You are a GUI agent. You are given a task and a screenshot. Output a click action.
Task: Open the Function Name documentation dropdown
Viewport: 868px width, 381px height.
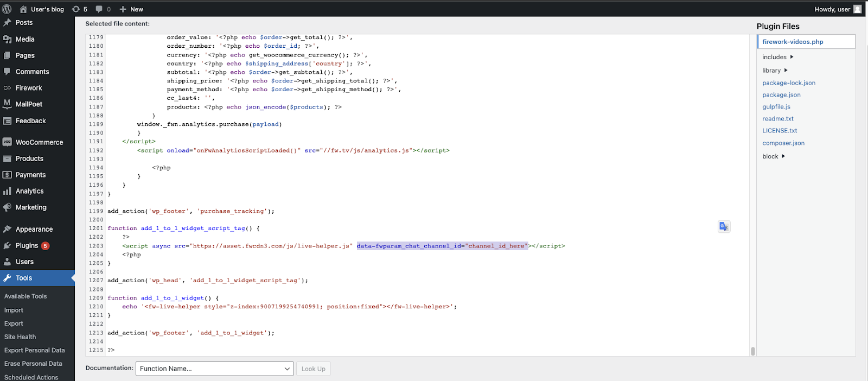(x=215, y=369)
